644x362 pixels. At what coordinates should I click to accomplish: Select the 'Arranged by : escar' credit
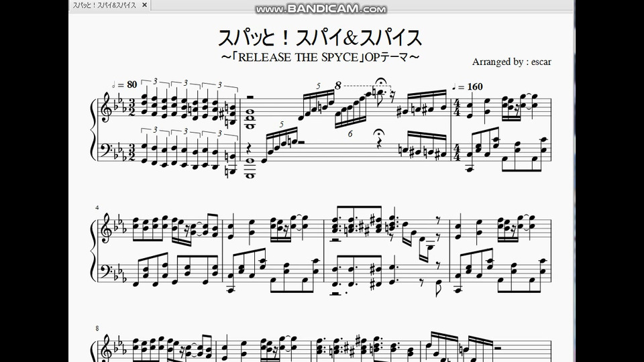pyautogui.click(x=511, y=62)
